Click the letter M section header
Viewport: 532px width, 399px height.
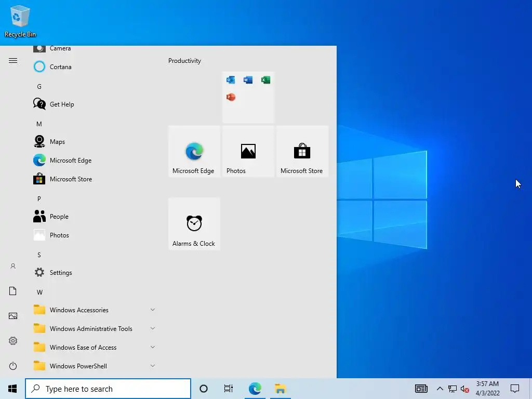[39, 124]
